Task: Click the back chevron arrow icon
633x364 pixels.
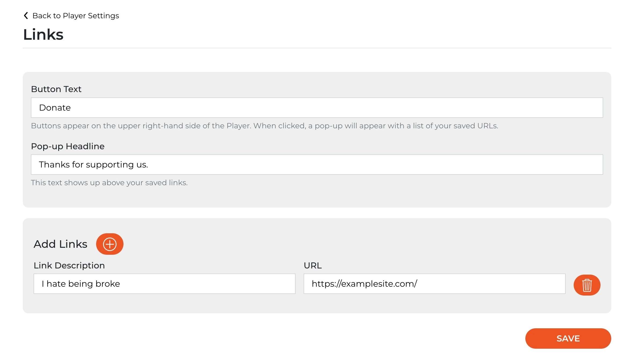Action: 26,16
